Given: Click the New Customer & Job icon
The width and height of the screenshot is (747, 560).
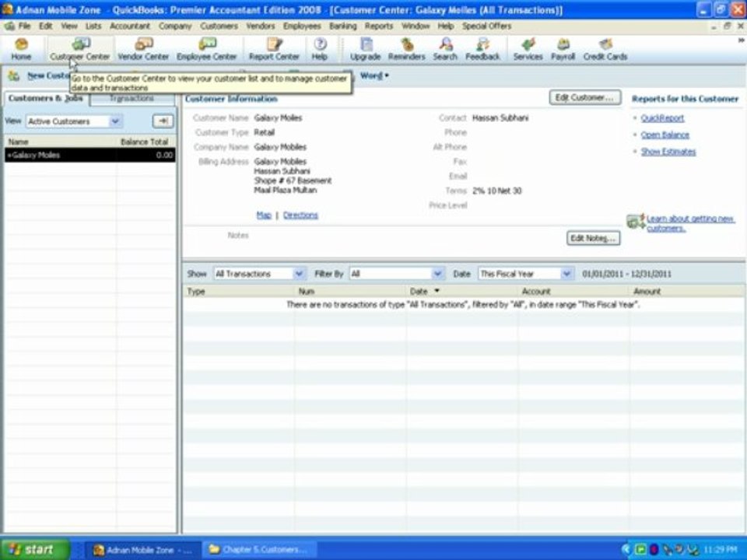Looking at the screenshot, I should pyautogui.click(x=14, y=75).
